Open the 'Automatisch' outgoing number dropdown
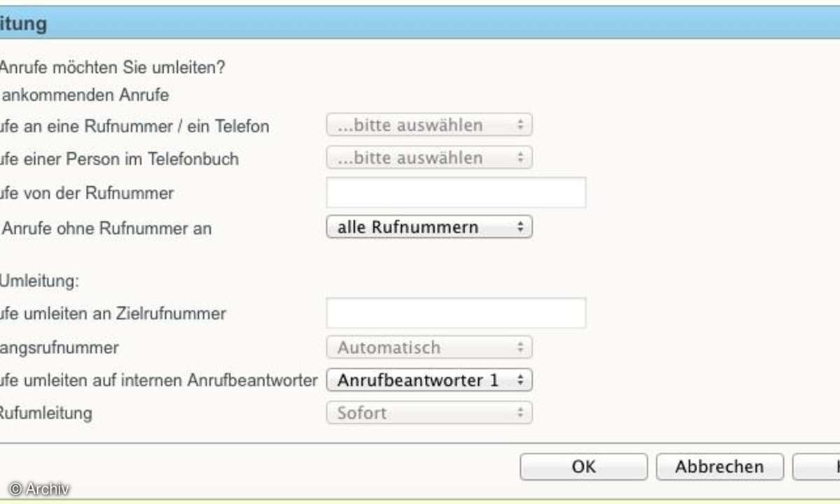 click(429, 347)
